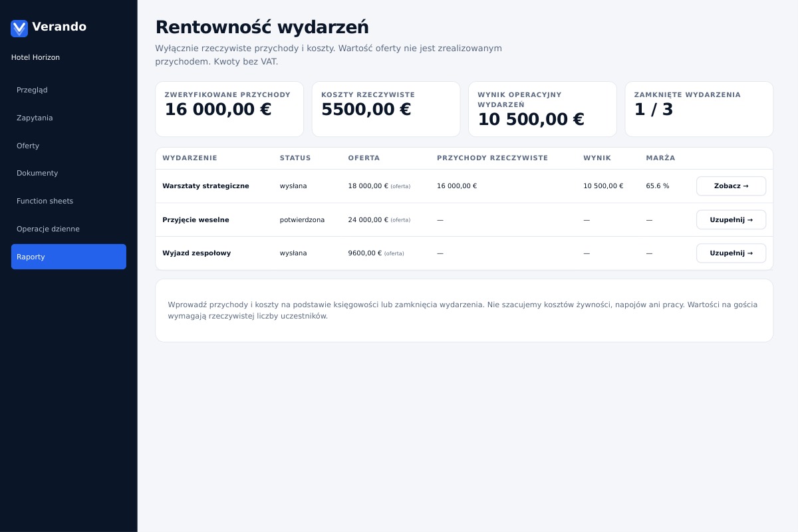
Task: Navigate to Operacje dzienne
Action: (x=68, y=229)
